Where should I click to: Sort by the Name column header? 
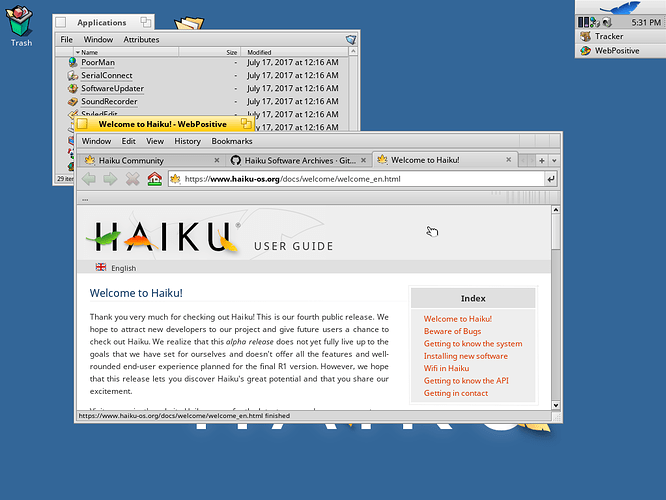coord(126,52)
